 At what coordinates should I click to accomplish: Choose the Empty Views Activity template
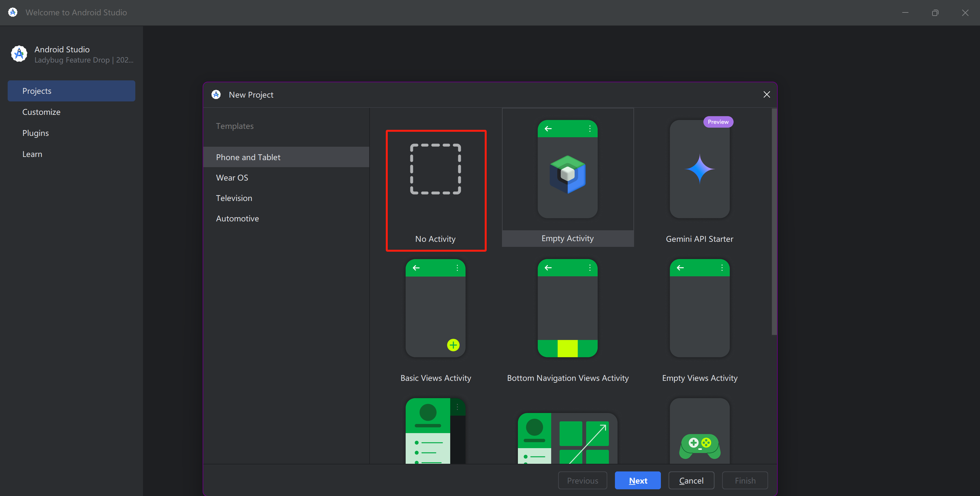(x=699, y=322)
